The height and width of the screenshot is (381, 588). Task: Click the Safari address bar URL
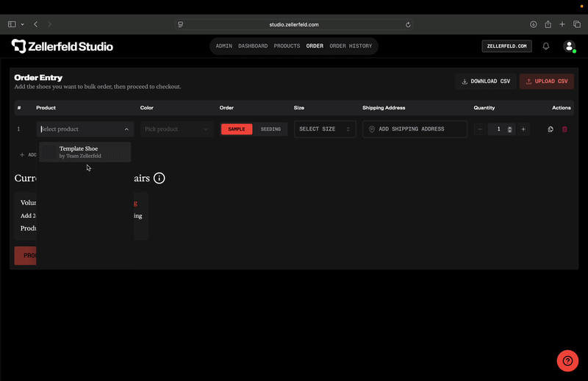(294, 25)
